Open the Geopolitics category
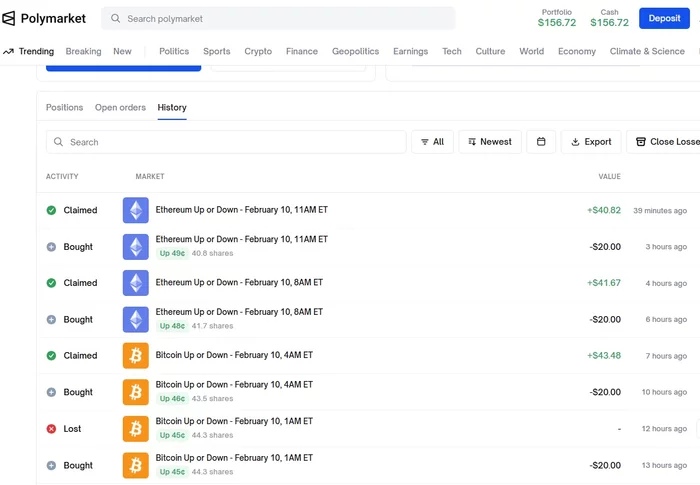Screen dimensions: 700x485 tap(355, 51)
